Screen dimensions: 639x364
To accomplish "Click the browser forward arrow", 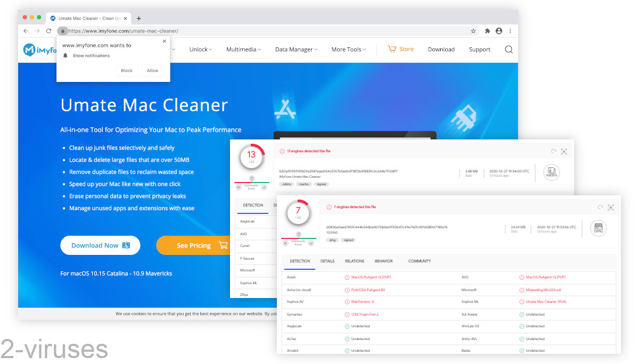I will tap(37, 31).
